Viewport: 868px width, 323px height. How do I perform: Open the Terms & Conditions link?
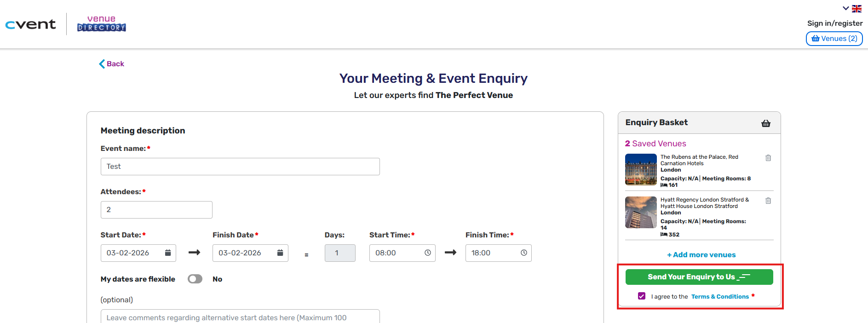(x=720, y=297)
